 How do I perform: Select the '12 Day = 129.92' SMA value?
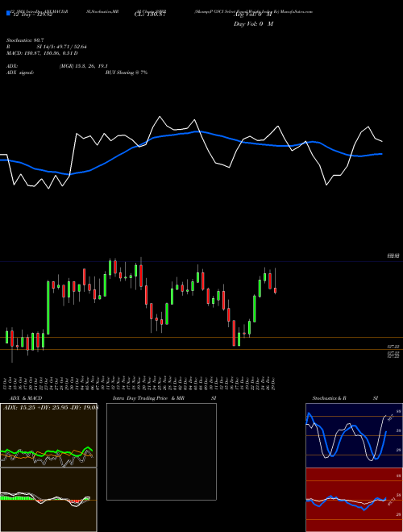point(31,15)
